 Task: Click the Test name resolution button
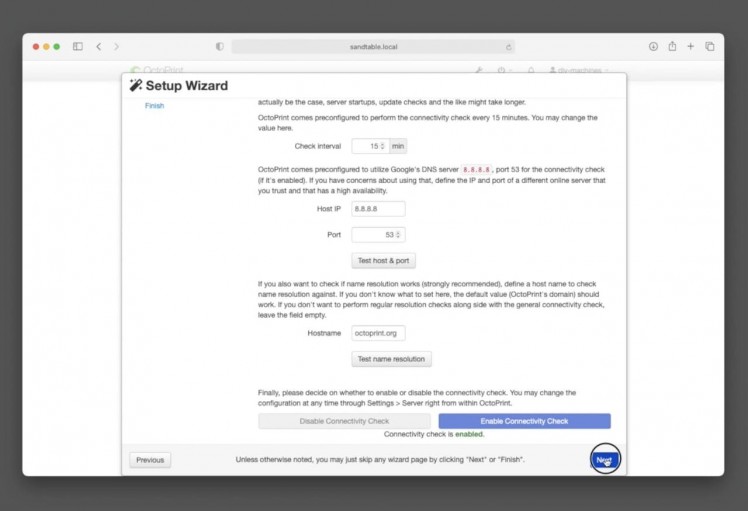click(391, 359)
